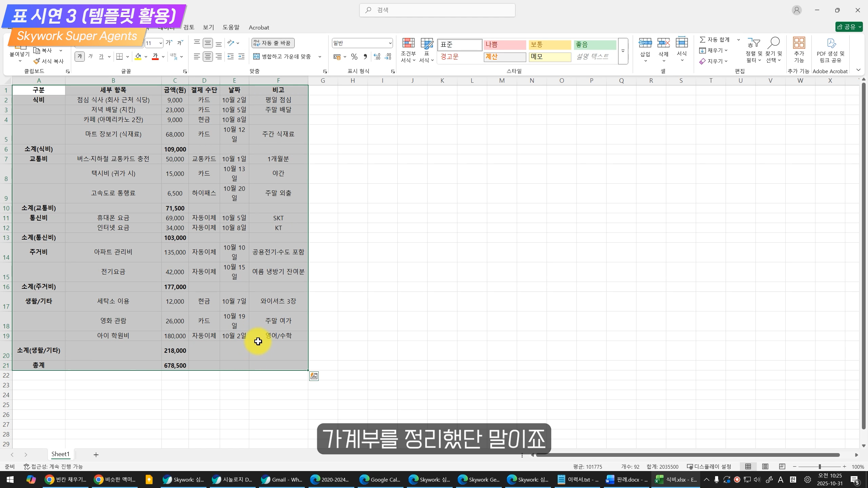The image size is (868, 488).
Task: Click the Insert cells icon
Action: point(645,43)
